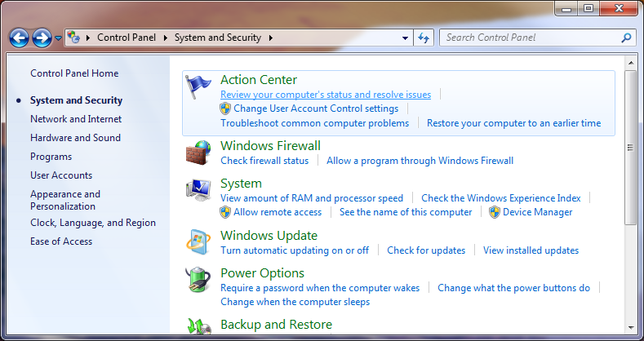
Task: Select Control Panel in the breadcrumb
Action: pyautogui.click(x=127, y=38)
